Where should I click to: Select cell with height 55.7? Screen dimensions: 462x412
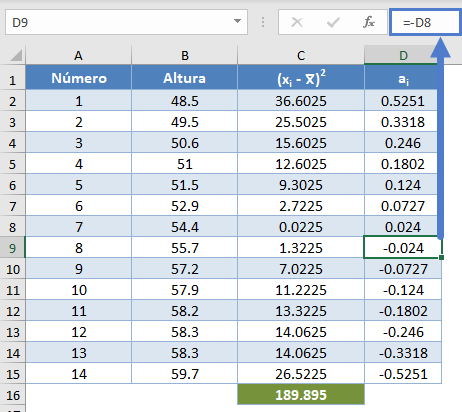(x=185, y=248)
